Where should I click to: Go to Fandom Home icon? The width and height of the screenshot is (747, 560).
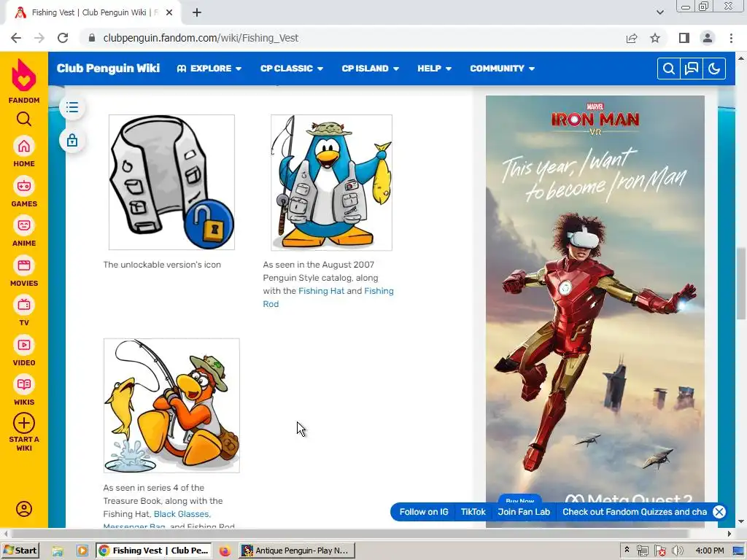point(24,146)
